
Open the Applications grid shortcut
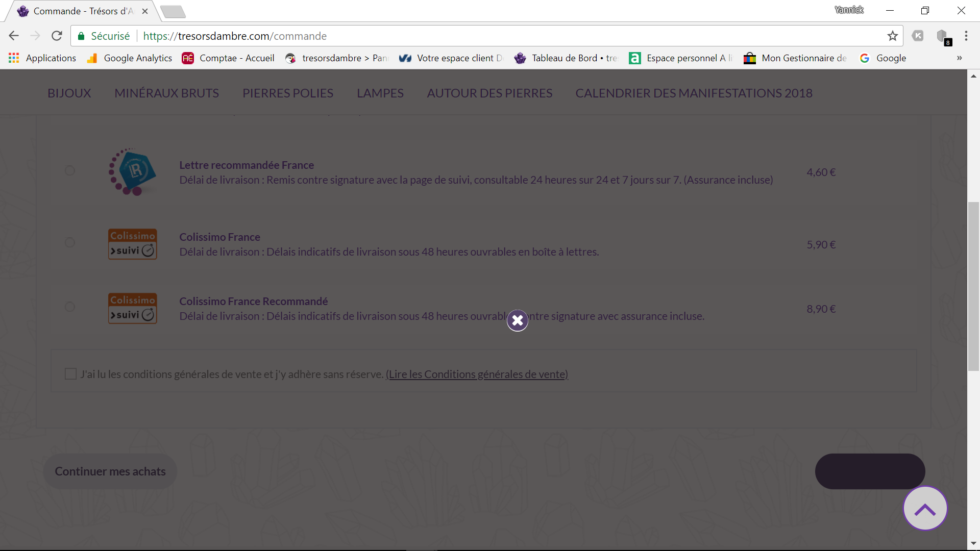click(x=42, y=58)
